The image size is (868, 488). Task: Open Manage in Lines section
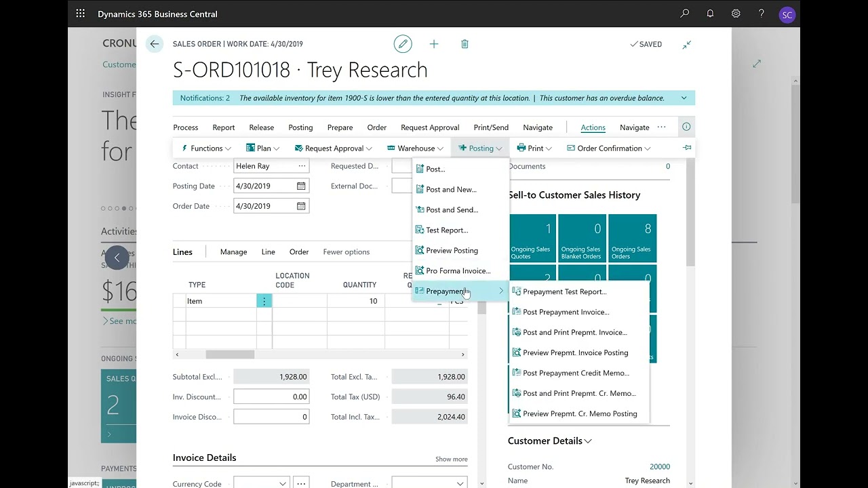click(x=233, y=251)
